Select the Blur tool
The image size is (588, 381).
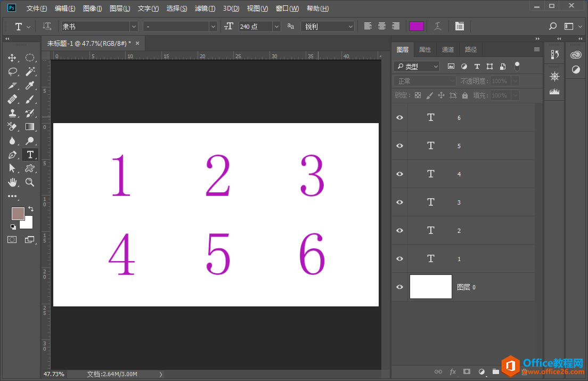(x=12, y=141)
